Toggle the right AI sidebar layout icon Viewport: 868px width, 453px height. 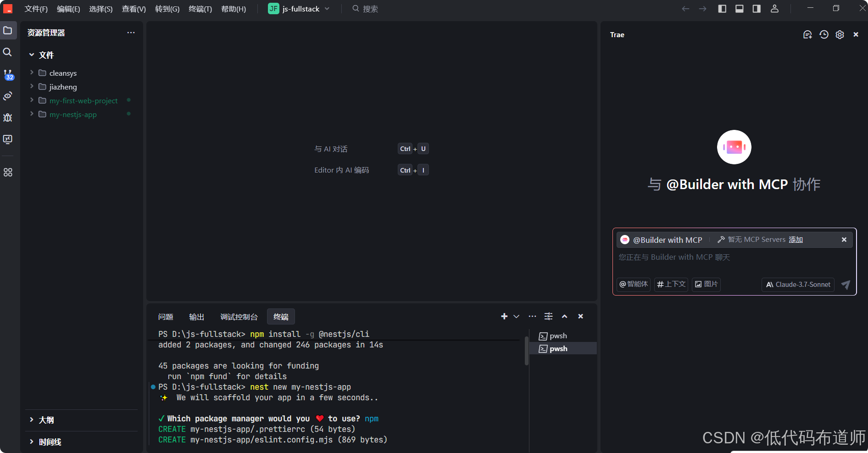(757, 9)
